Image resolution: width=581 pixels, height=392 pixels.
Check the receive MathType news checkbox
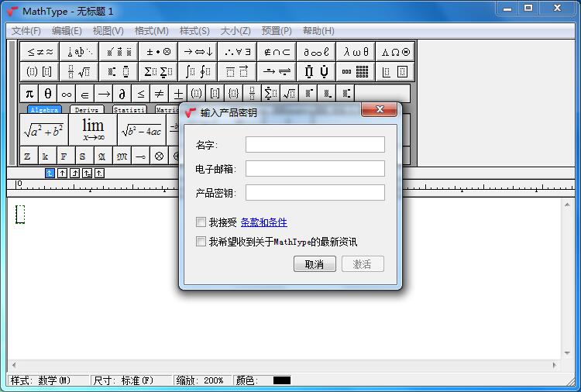pos(201,242)
